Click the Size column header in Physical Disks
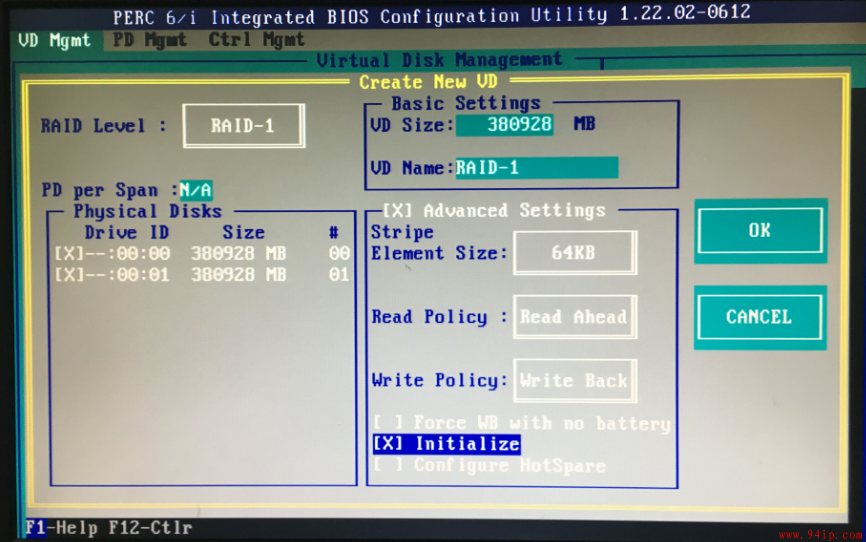866x542 pixels. click(x=244, y=233)
